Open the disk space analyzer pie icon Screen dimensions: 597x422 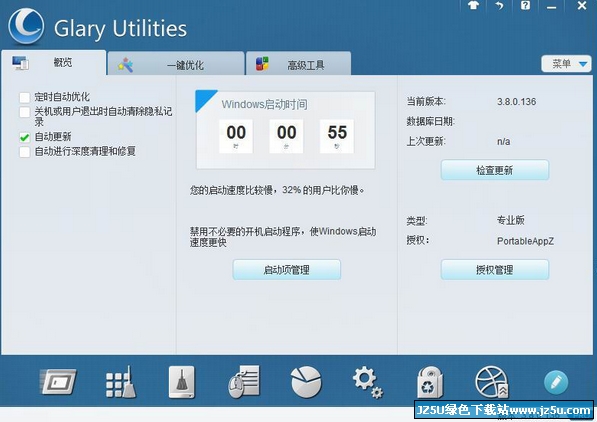[306, 382]
